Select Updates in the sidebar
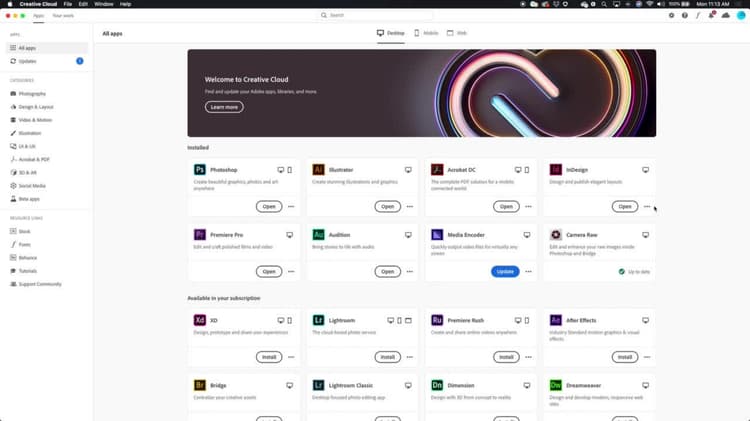Screen dimensions: 750x421 point(47,61)
